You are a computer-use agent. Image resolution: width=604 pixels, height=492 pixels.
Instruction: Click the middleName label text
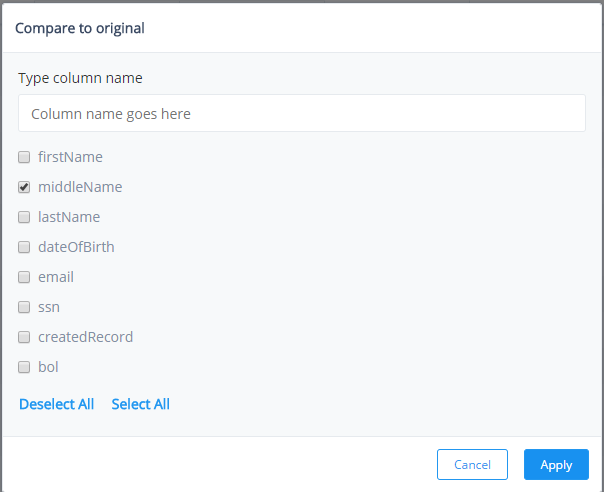[80, 187]
